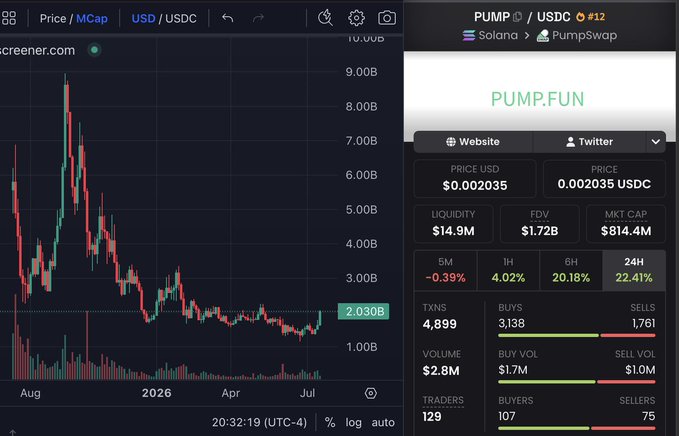Click the 5.00B price axis label

(361, 210)
